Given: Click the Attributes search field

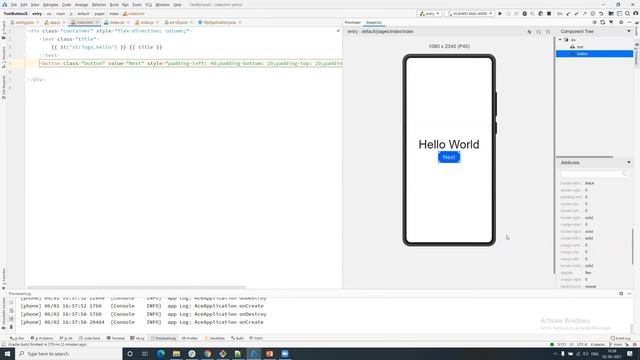Looking at the screenshot, I should [x=594, y=174].
